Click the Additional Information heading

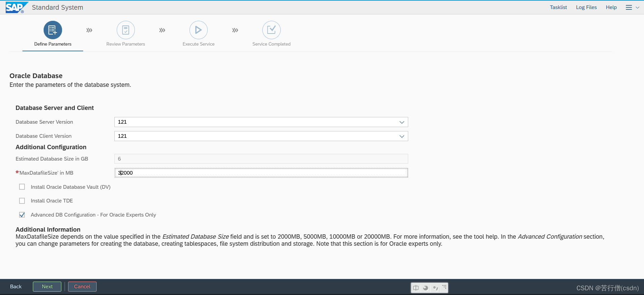(48, 230)
